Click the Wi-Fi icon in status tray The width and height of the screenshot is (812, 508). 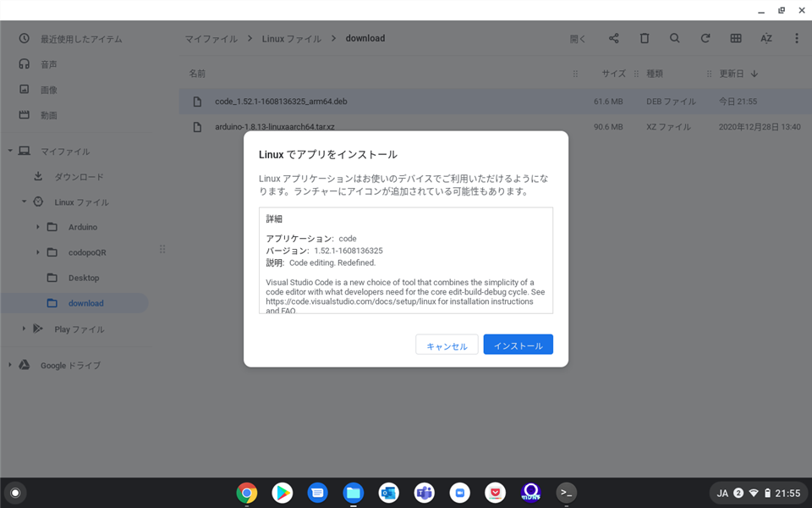[754, 494]
